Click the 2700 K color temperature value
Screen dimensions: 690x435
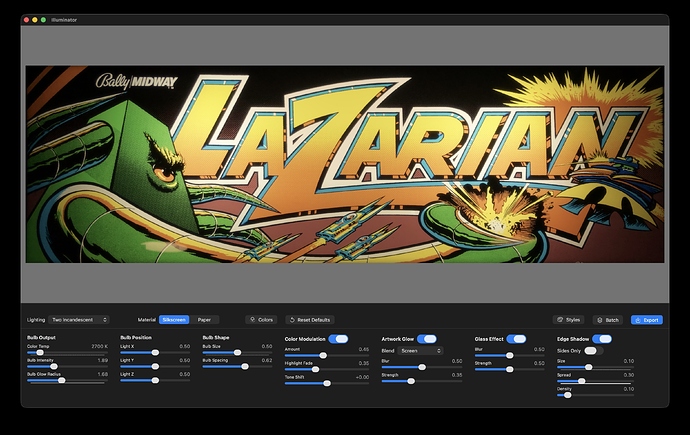click(99, 346)
